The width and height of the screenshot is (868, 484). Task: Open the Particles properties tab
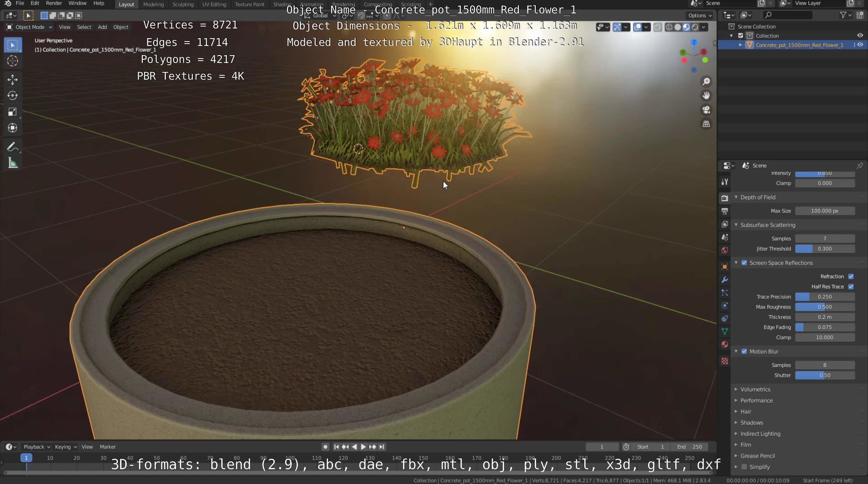(724, 293)
